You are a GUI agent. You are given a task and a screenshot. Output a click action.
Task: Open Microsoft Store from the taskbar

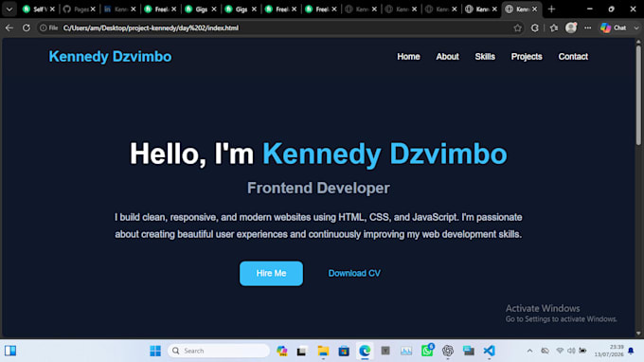coord(344,351)
